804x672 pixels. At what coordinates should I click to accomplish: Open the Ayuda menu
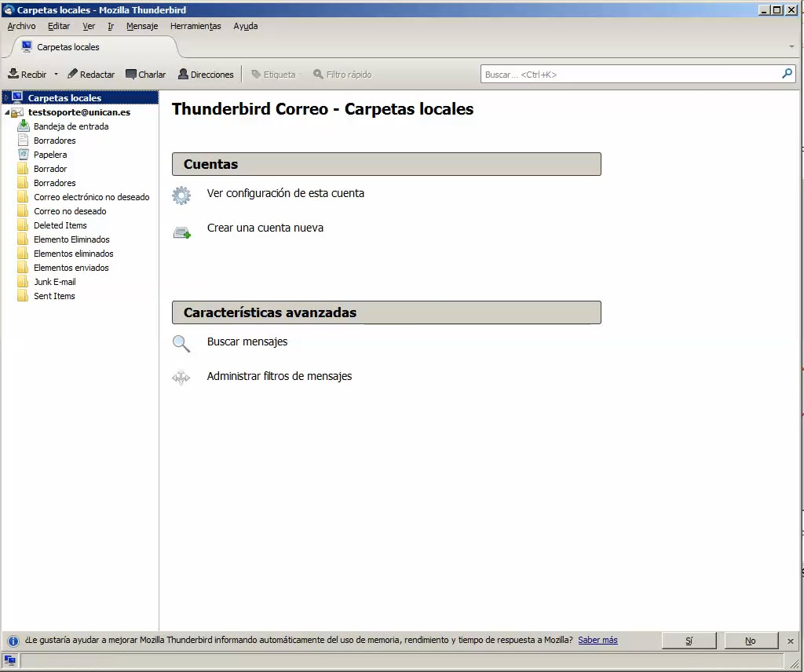246,26
